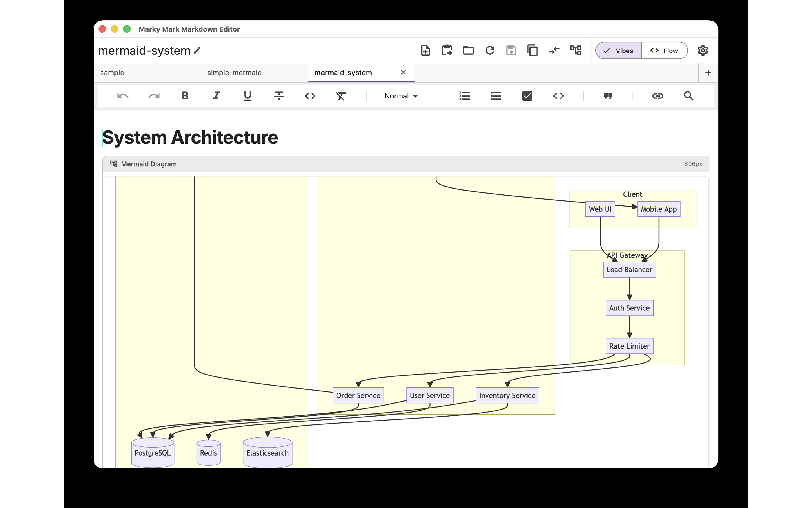Clear text formatting
This screenshot has height=508, width=812.
click(x=341, y=96)
